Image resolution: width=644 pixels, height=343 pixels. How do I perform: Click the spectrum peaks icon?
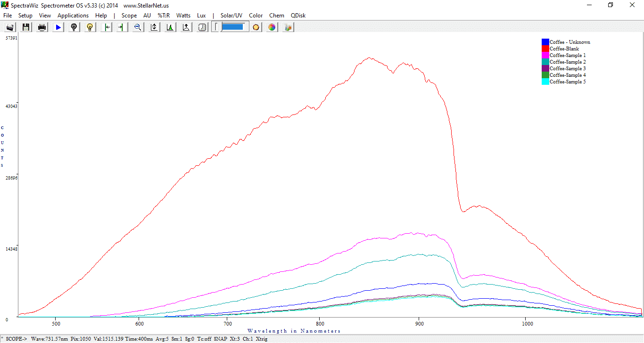tap(170, 27)
